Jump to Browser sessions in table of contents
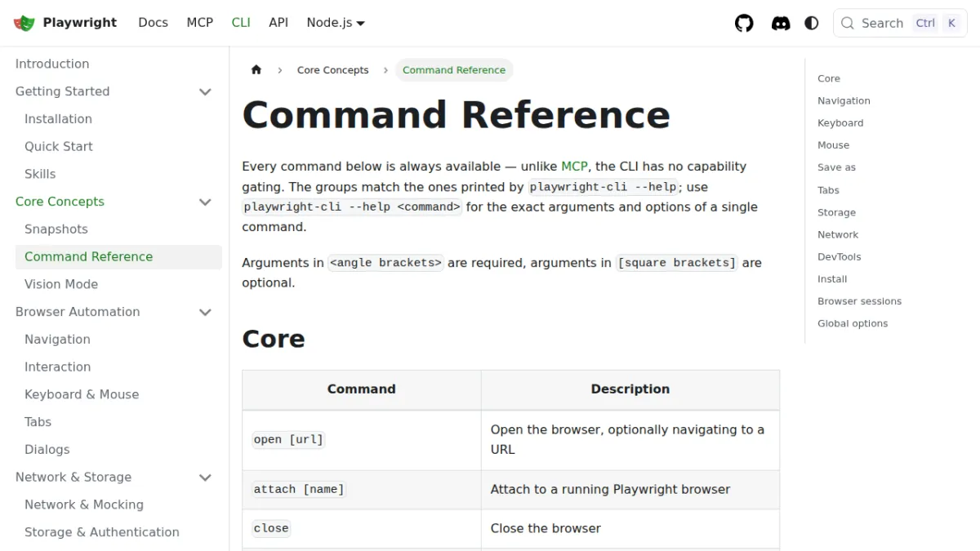The height and width of the screenshot is (551, 980). click(x=860, y=301)
